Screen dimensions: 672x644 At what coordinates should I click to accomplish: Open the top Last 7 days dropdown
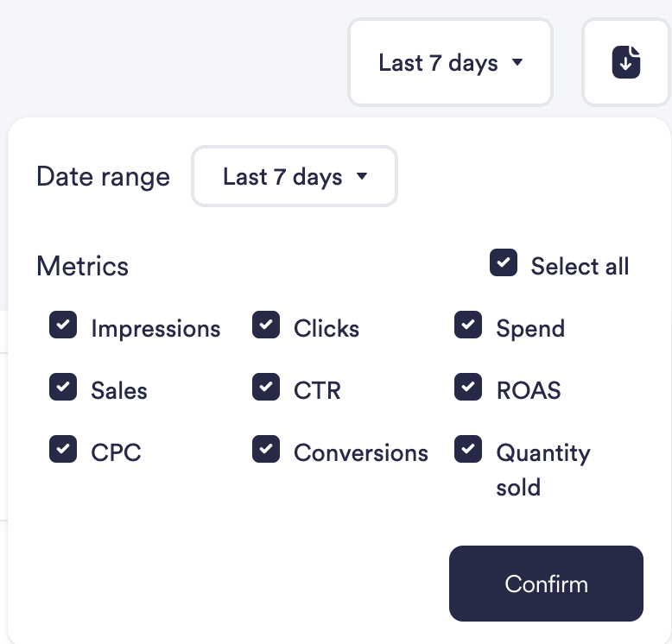click(450, 63)
